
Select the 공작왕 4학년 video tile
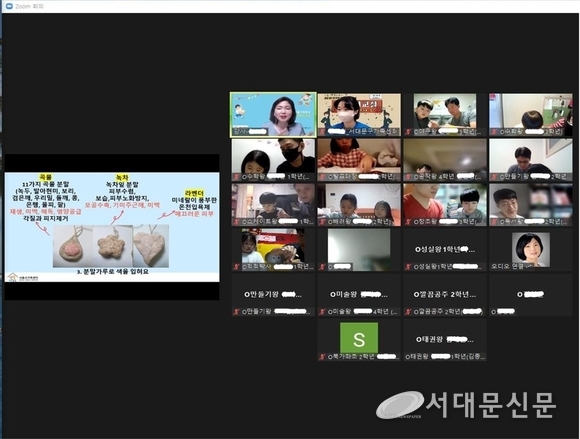point(445,160)
